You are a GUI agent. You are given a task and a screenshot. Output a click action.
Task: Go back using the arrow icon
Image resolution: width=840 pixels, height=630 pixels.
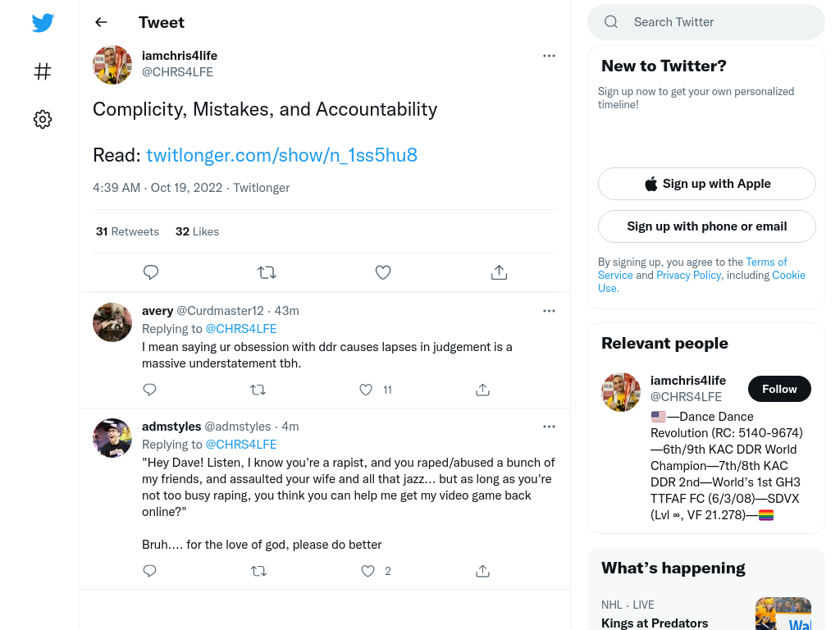(x=101, y=22)
